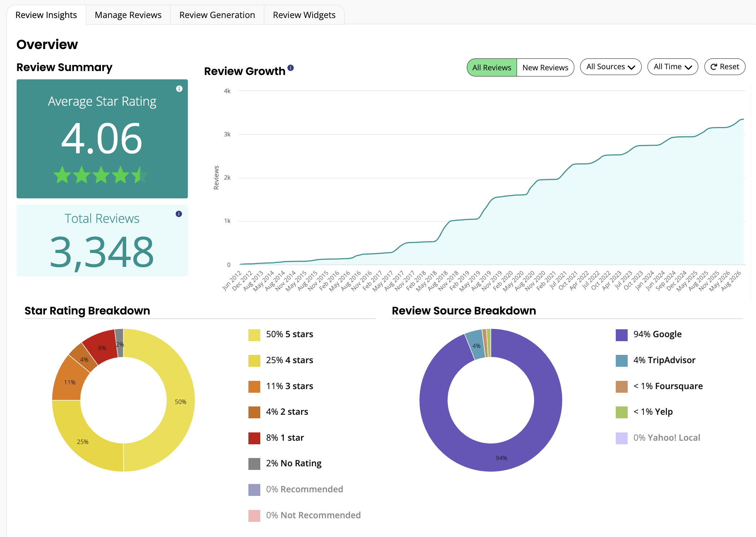
Task: Click the '< 1% Yelp' legend label
Action: 653,412
